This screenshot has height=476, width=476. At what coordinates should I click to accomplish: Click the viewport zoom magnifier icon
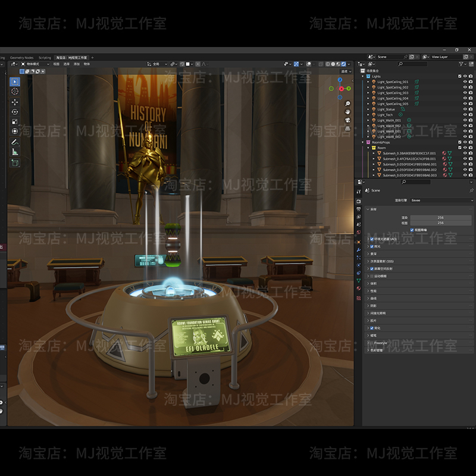point(347,104)
